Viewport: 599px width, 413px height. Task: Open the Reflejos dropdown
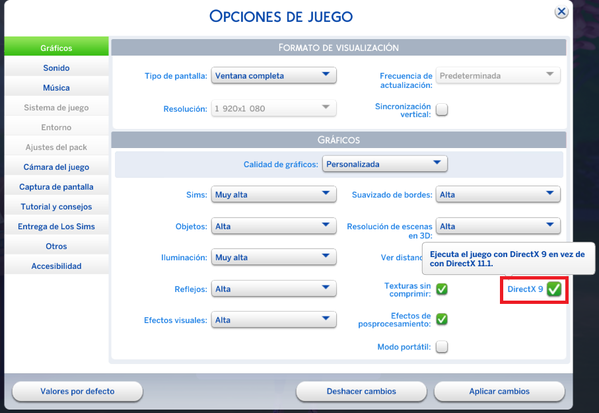point(274,289)
